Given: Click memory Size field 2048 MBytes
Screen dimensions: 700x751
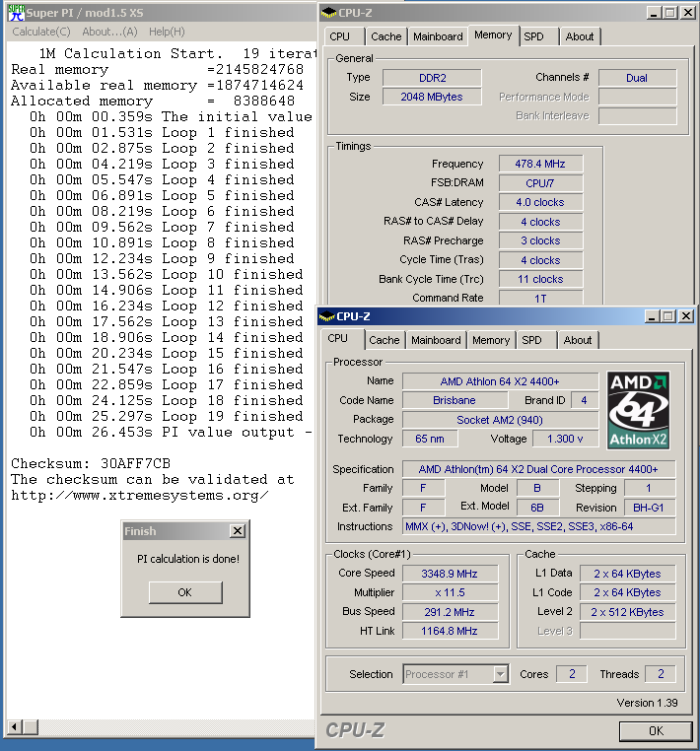Looking at the screenshot, I should point(432,97).
